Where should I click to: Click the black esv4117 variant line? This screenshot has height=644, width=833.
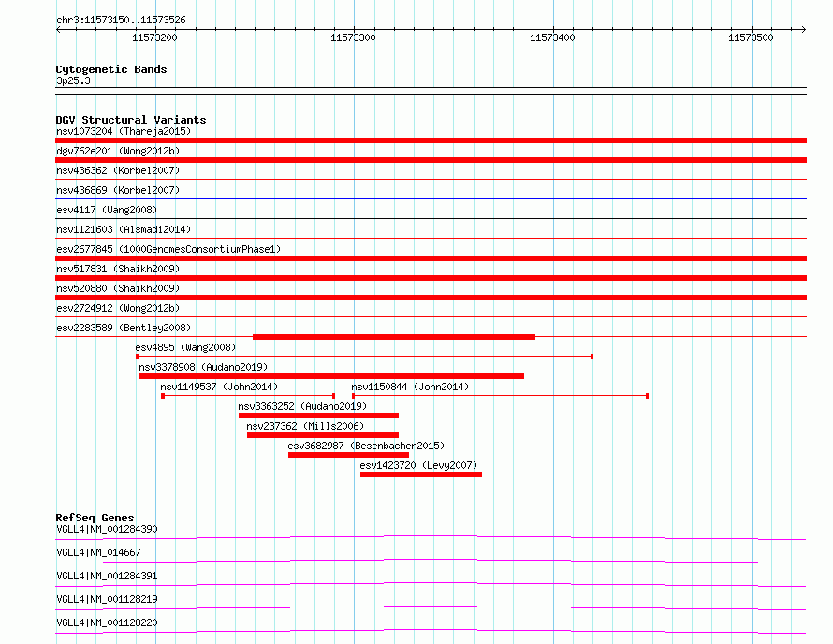(431, 219)
